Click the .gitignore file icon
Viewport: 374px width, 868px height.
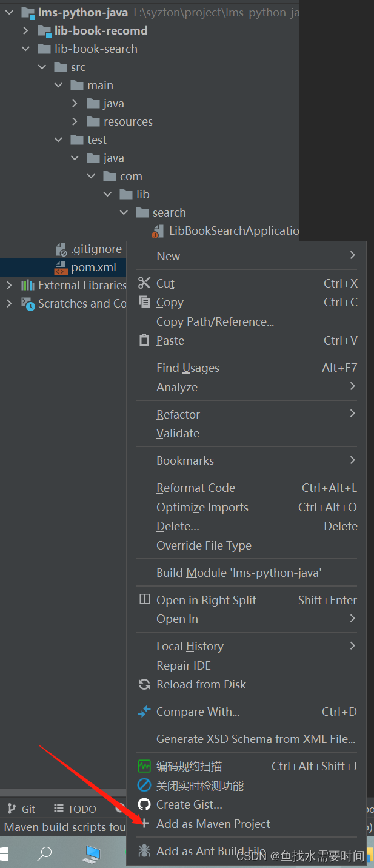tap(61, 249)
